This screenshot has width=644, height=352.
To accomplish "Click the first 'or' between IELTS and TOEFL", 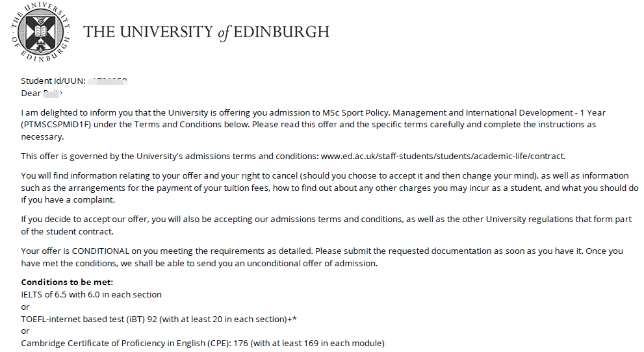I will [25, 307].
